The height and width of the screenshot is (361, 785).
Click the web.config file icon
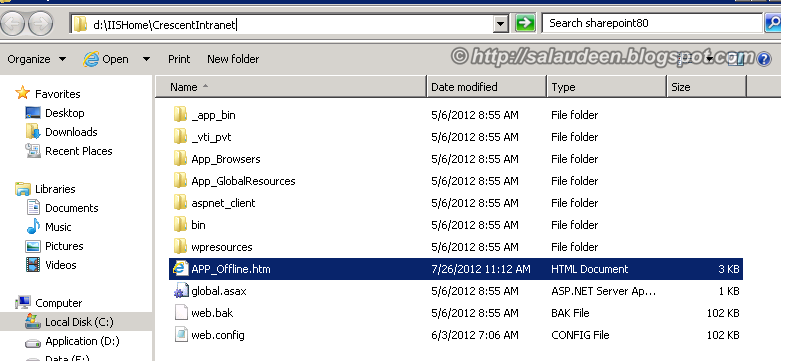tap(180, 335)
